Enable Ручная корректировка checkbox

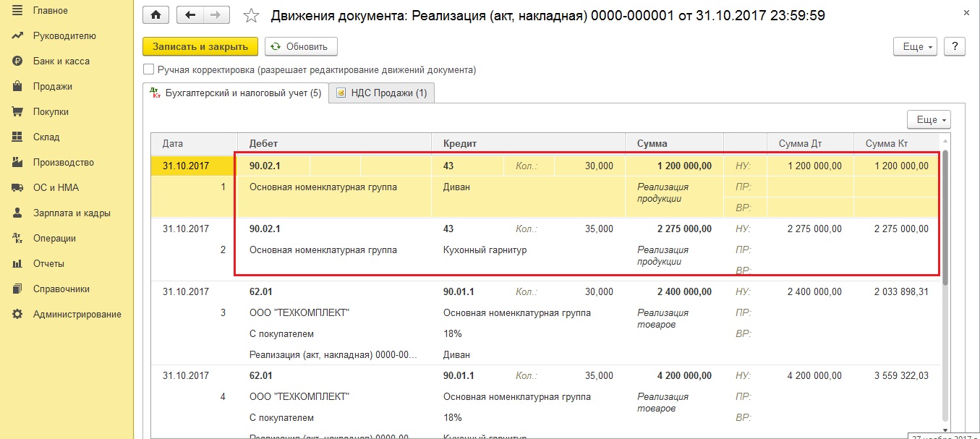pyautogui.click(x=149, y=69)
